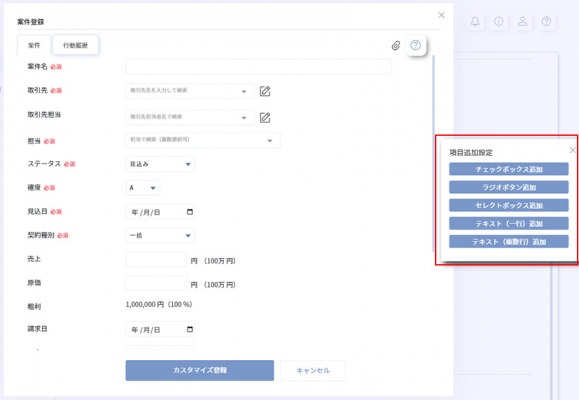Click the info circle icon in header
This screenshot has height=400, width=579.
click(499, 21)
